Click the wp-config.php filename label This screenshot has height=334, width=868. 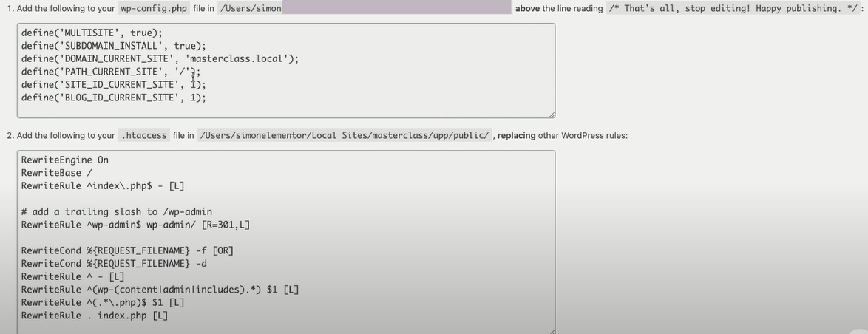tap(155, 8)
